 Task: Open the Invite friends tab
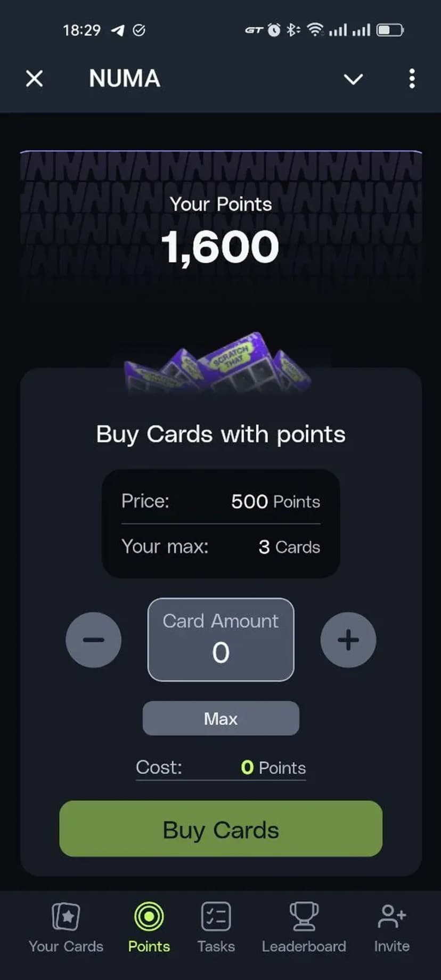391,927
